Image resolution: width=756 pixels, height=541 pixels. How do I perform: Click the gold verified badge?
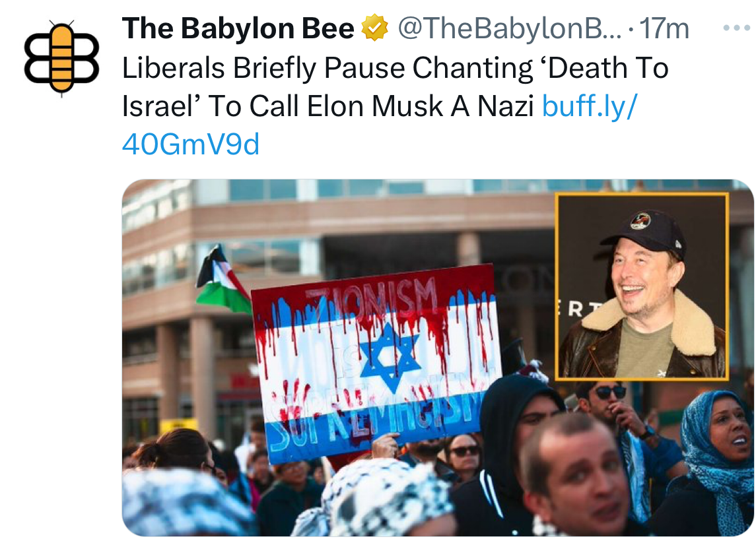coord(374,29)
